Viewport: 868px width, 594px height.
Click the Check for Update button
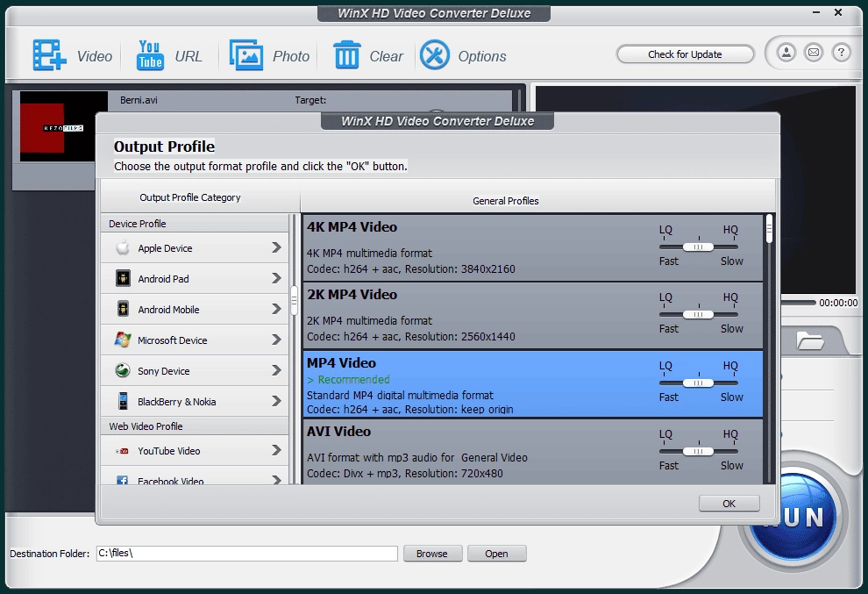[x=685, y=54]
